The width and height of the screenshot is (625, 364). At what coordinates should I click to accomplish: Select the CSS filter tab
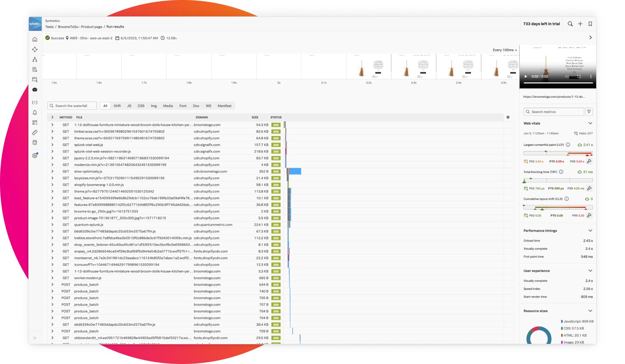[141, 106]
